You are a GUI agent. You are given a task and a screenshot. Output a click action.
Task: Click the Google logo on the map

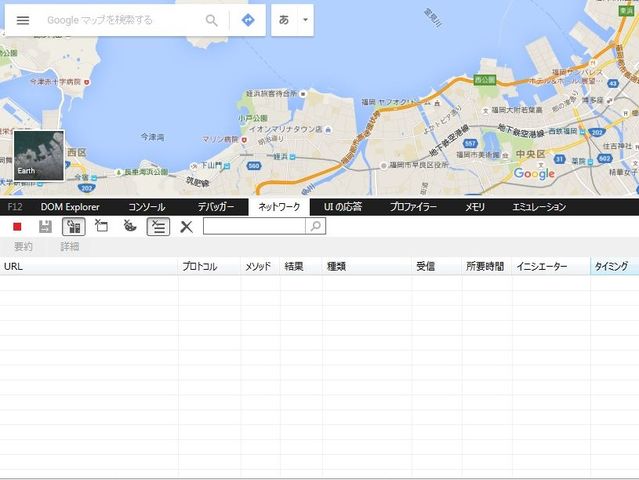534,173
